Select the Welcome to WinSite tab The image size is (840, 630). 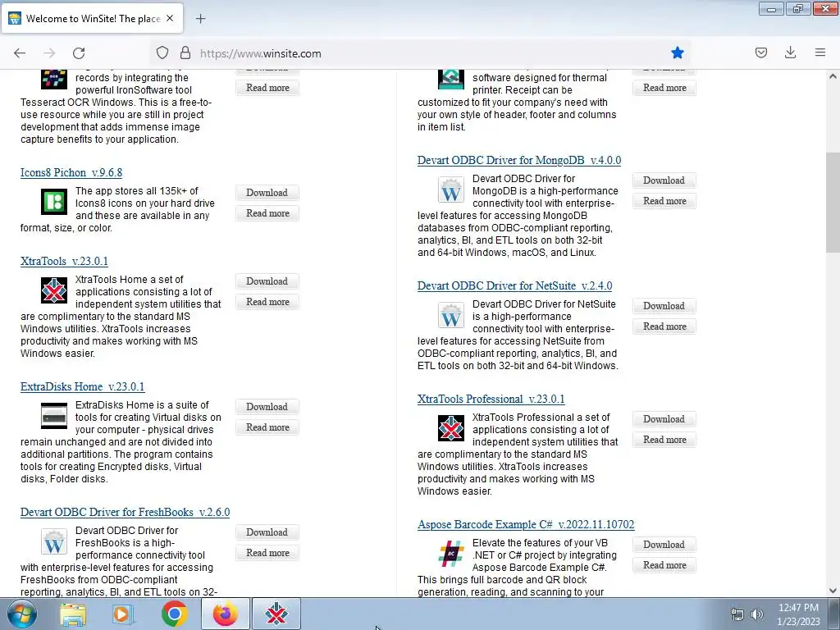point(92,18)
